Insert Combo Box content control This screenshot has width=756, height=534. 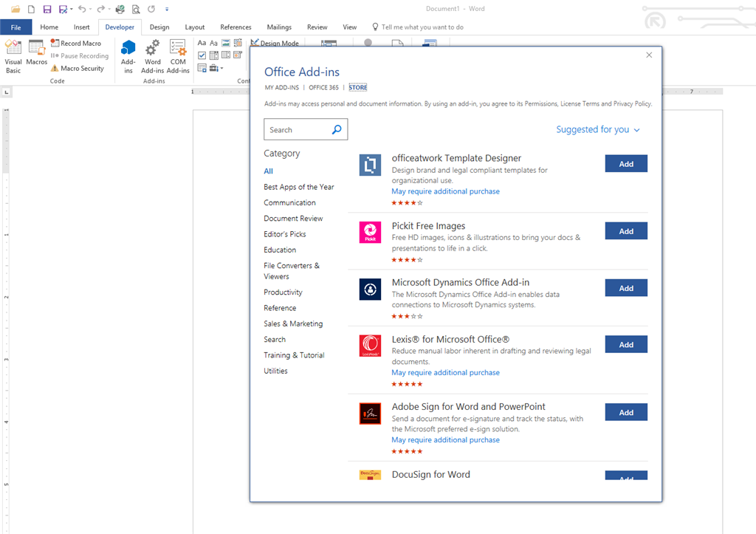(213, 55)
